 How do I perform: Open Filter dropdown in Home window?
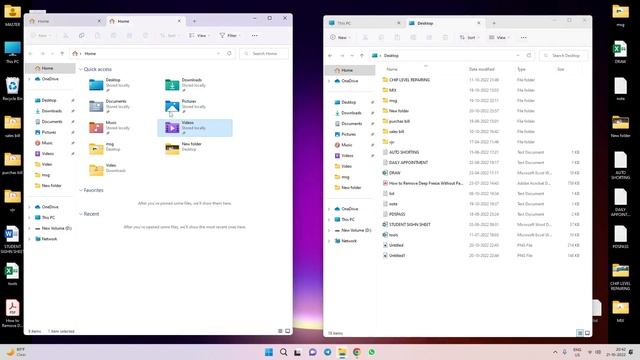pos(230,36)
